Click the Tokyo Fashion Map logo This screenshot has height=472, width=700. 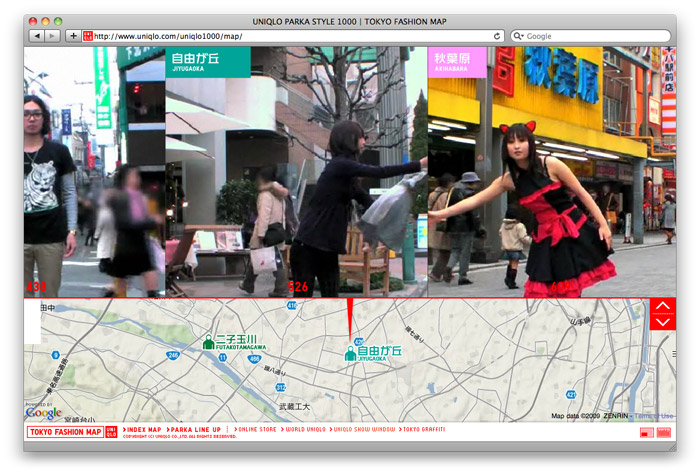[65, 432]
